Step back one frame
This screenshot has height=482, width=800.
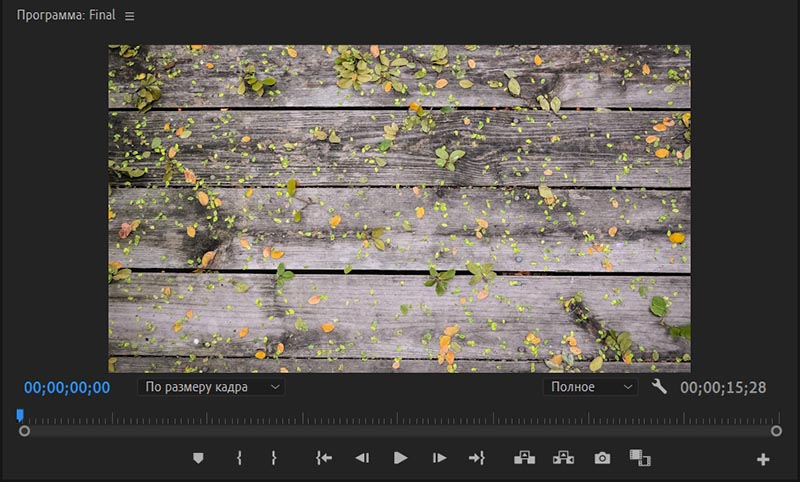pyautogui.click(x=362, y=458)
